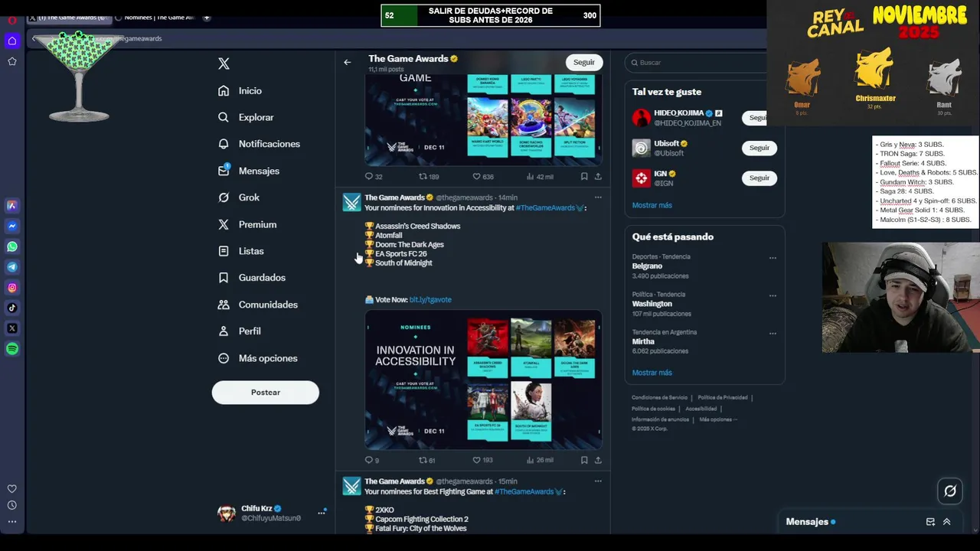Expand the Mensajes drawer with chevrons
The height and width of the screenshot is (551, 980).
pos(947,522)
